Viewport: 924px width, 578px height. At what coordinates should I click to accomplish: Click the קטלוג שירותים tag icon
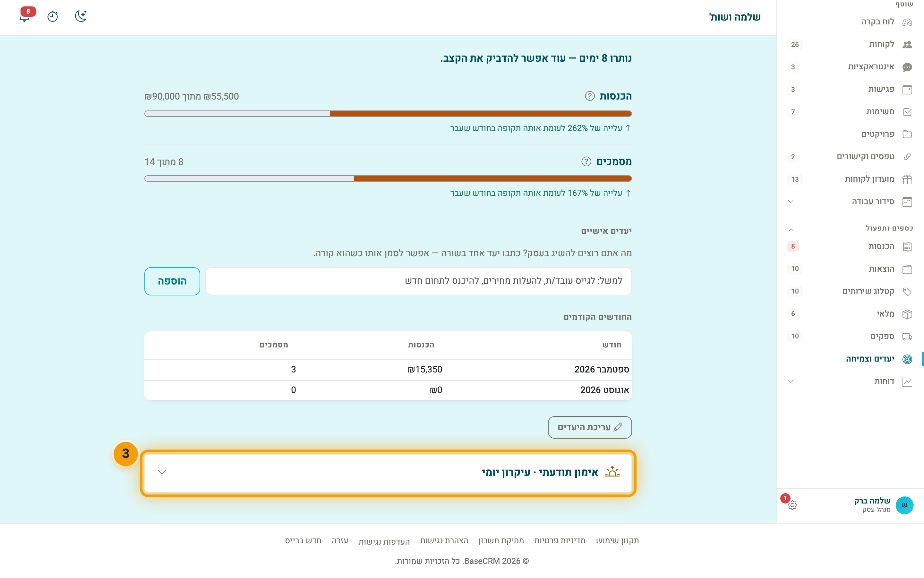click(907, 291)
